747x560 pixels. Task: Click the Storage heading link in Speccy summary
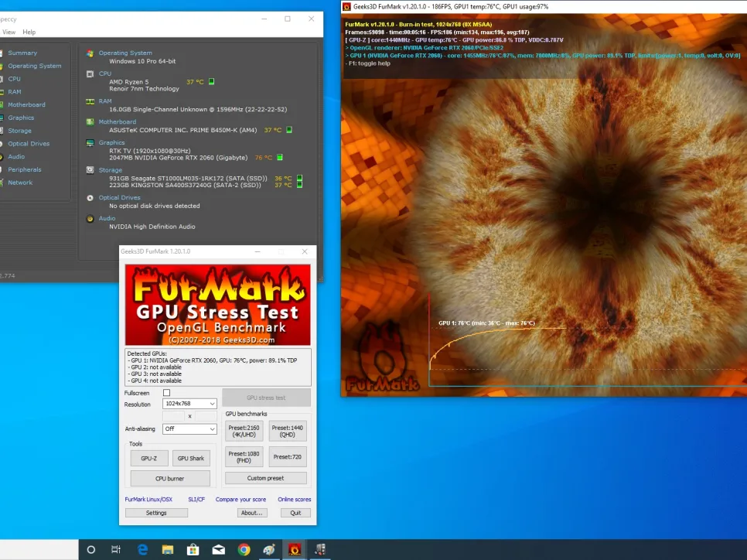[110, 170]
